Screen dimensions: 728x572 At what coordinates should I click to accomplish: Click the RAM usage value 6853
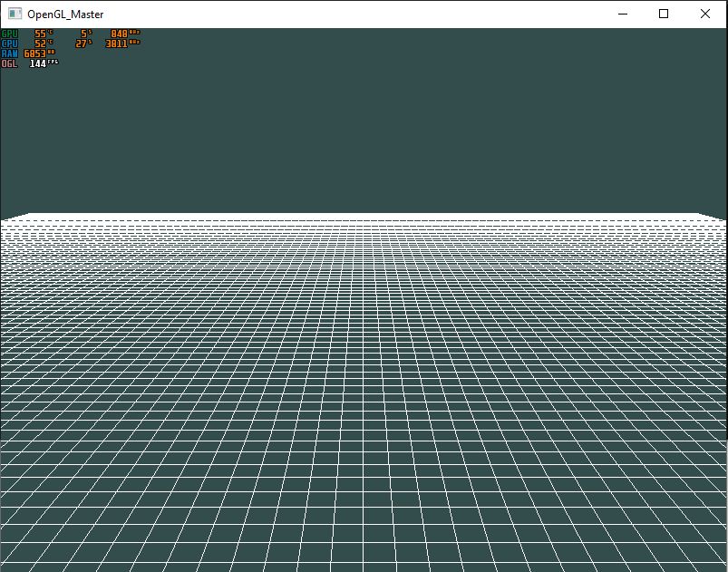point(34,53)
